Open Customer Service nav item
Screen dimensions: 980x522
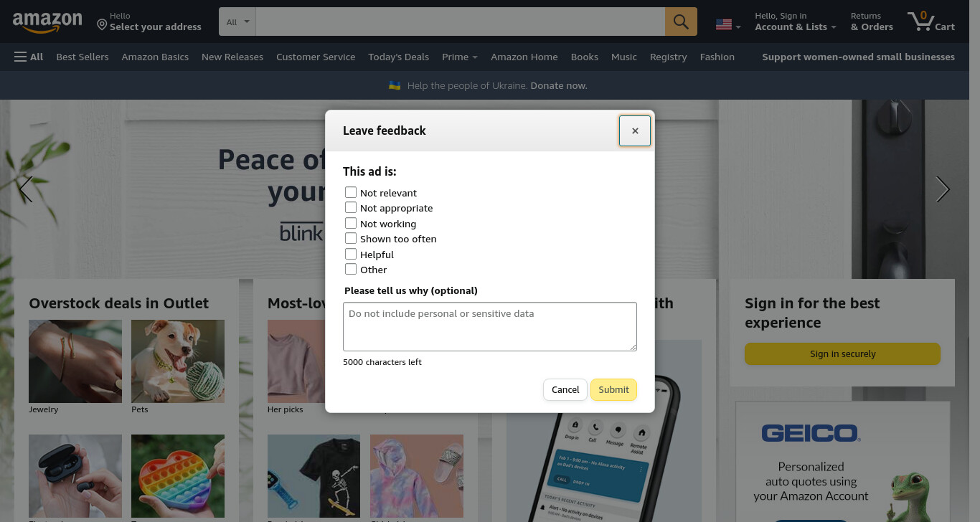pyautogui.click(x=316, y=57)
